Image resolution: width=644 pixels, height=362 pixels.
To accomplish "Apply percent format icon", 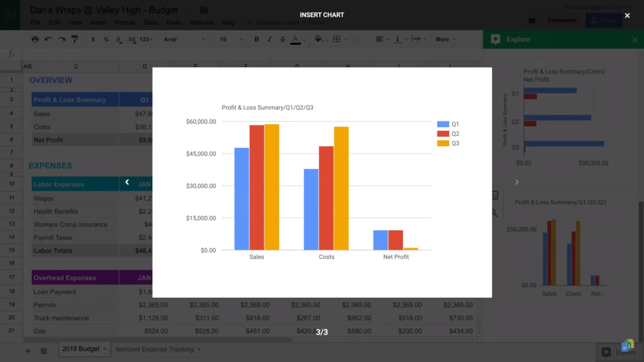I will (106, 39).
